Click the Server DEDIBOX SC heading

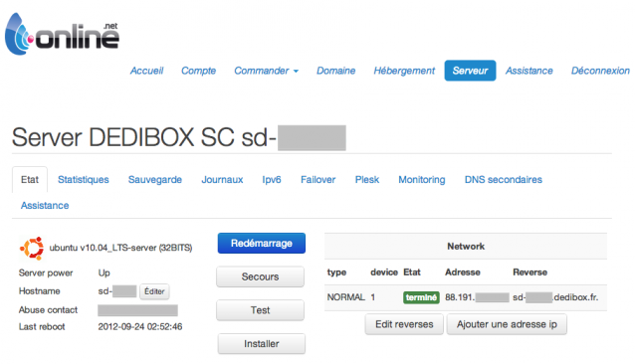pos(178,137)
